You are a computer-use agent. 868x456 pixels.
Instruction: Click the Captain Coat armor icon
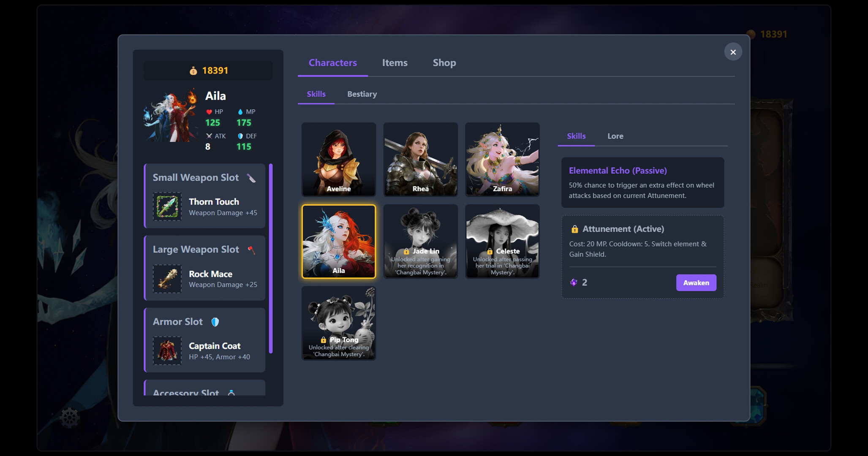(x=167, y=350)
